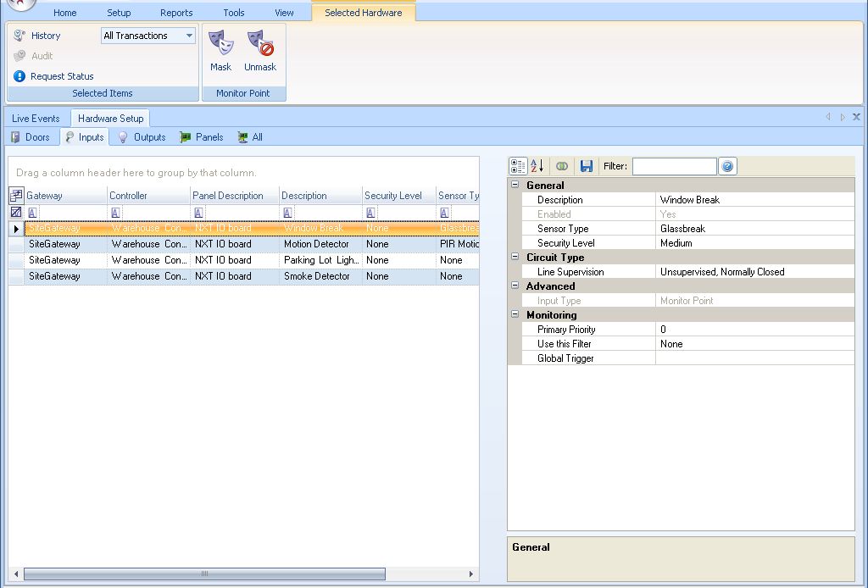868x588 pixels.
Task: Collapse the Advanced property category
Action: (x=515, y=286)
